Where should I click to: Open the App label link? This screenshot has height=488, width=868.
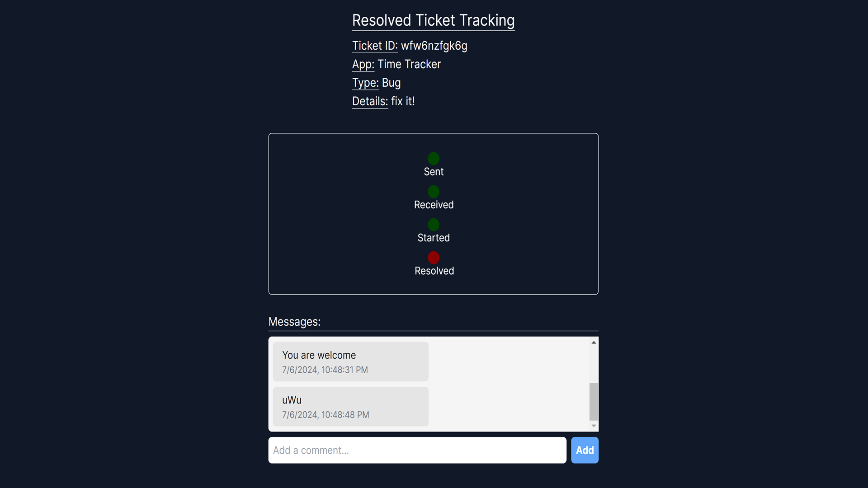(363, 64)
